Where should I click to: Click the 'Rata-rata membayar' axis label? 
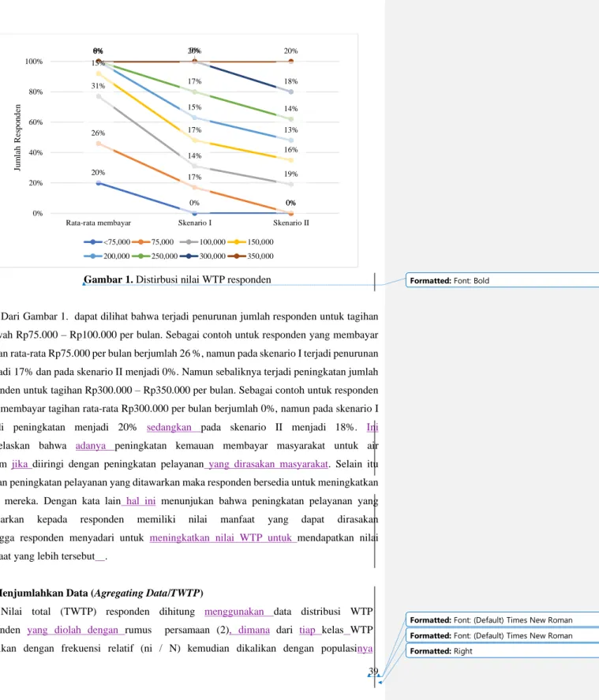98,223
